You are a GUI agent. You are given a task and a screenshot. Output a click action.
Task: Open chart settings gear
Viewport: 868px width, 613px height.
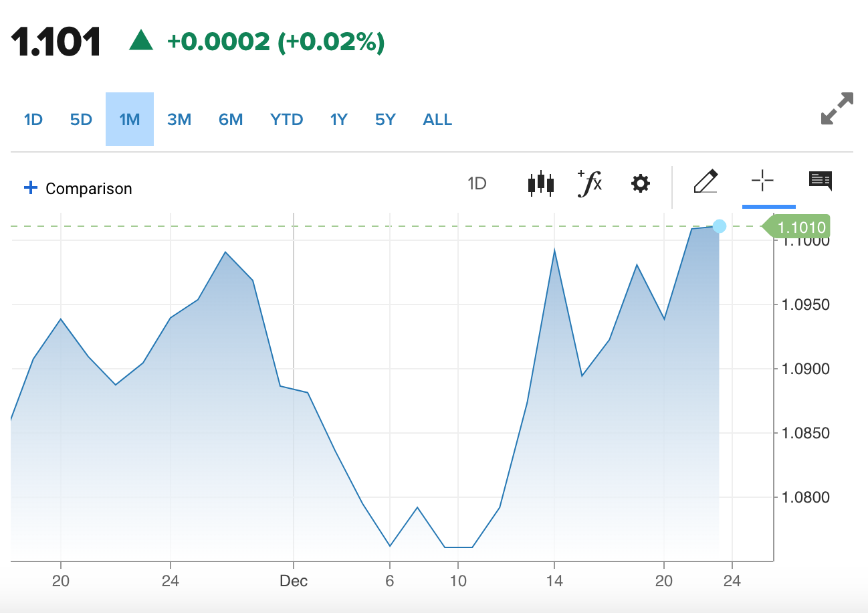pyautogui.click(x=640, y=183)
